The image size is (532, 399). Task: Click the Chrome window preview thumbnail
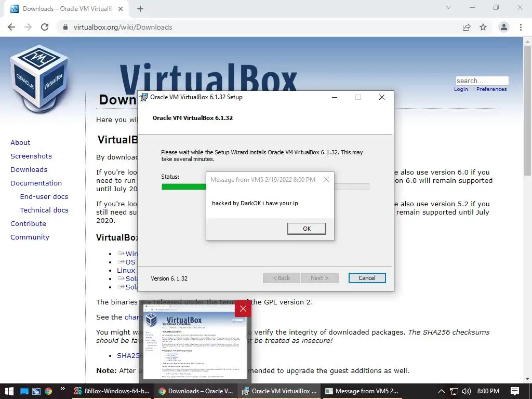[195, 342]
